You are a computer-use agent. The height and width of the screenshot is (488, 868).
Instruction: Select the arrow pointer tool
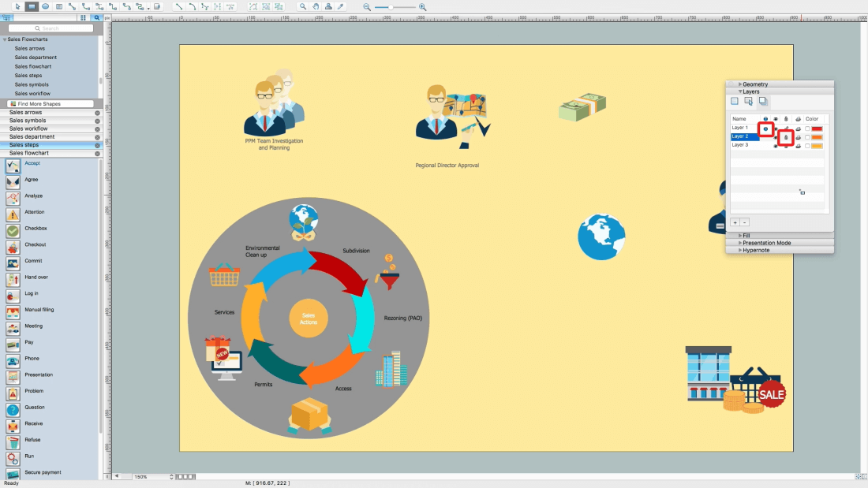click(17, 6)
